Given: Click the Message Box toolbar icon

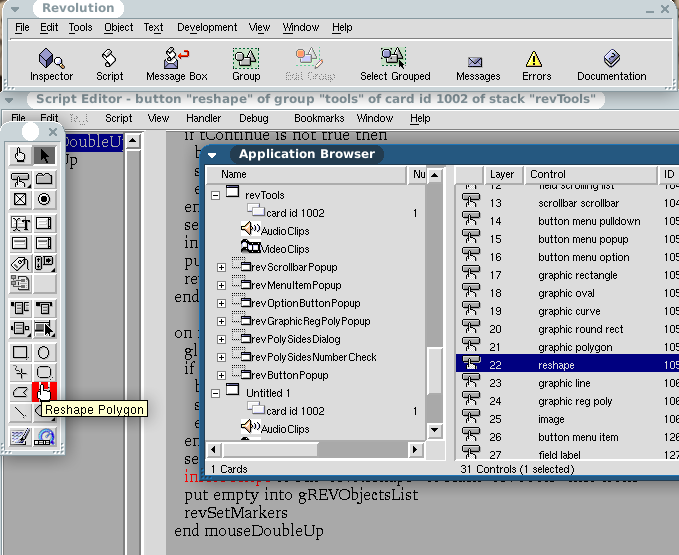Looking at the screenshot, I should pos(176,64).
